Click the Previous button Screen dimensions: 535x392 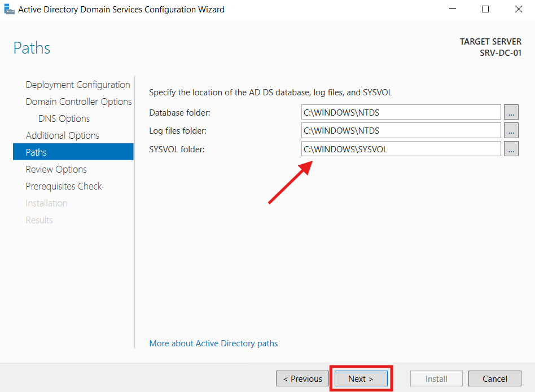pyautogui.click(x=302, y=378)
